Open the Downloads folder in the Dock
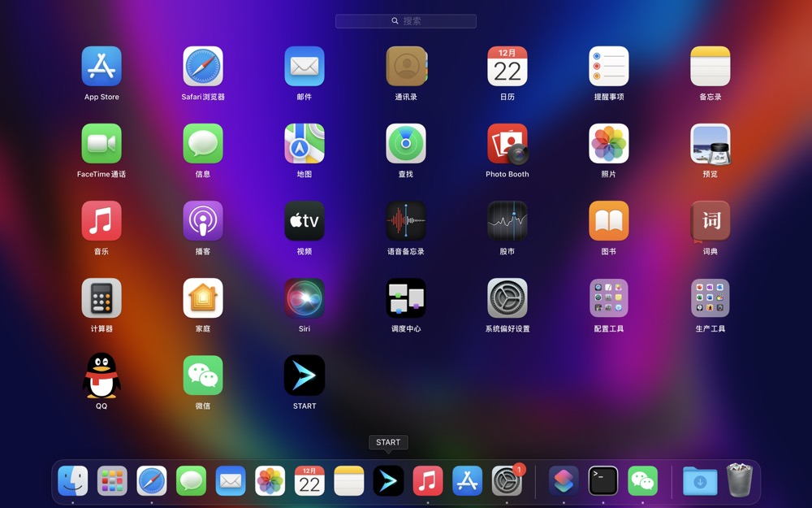The image size is (812, 508). tap(700, 481)
